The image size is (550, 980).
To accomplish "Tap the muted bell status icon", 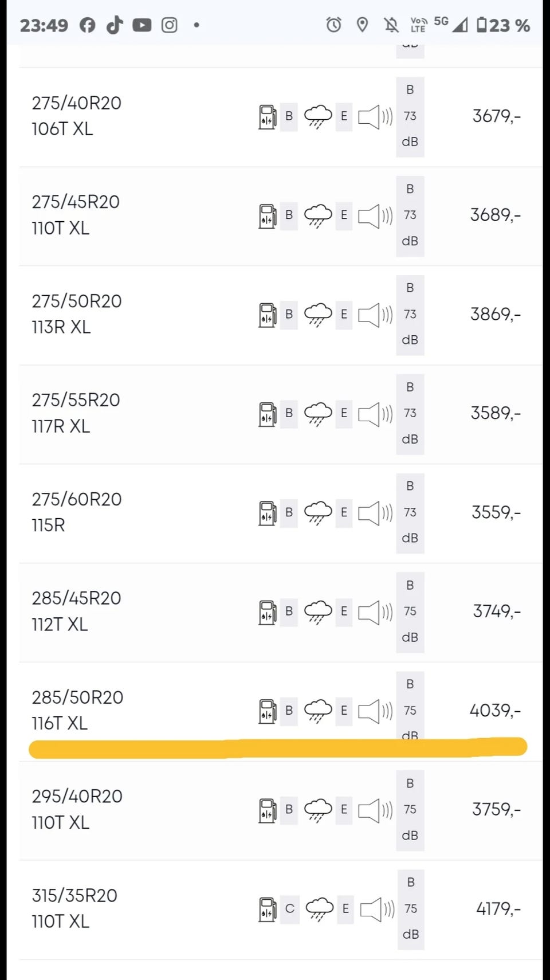I will (x=392, y=25).
